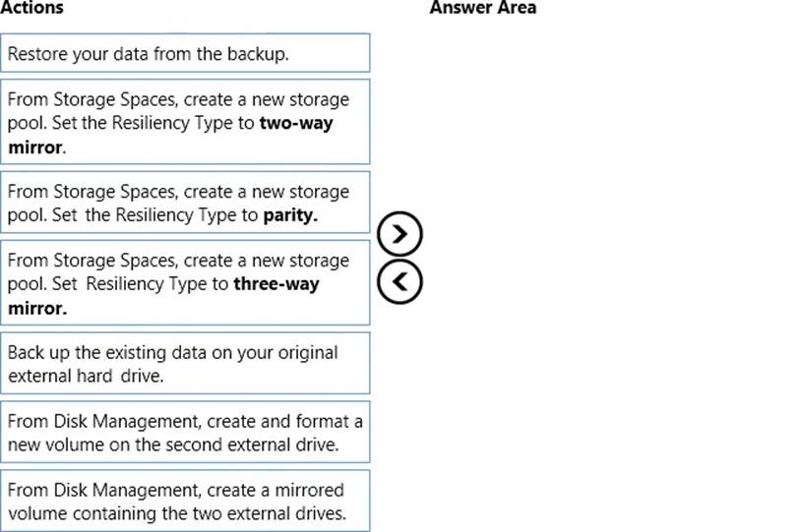The width and height of the screenshot is (800, 532).
Task: Select "create a mirrored volume" action
Action: [x=186, y=501]
